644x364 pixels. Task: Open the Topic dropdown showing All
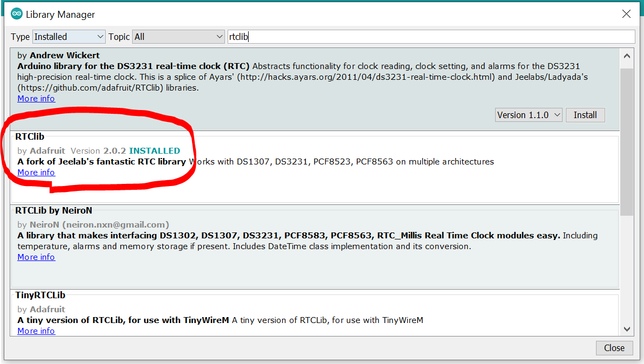tap(178, 37)
